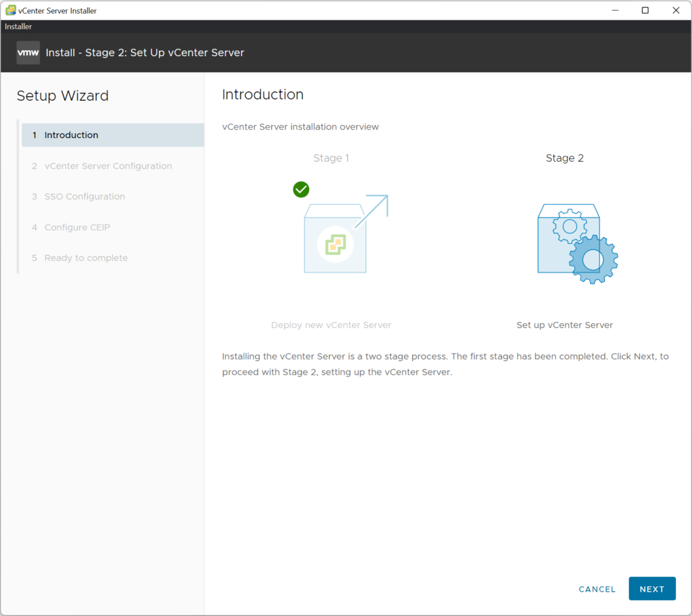The height and width of the screenshot is (616, 692).
Task: Cancel the setup wizard
Action: pyautogui.click(x=597, y=589)
